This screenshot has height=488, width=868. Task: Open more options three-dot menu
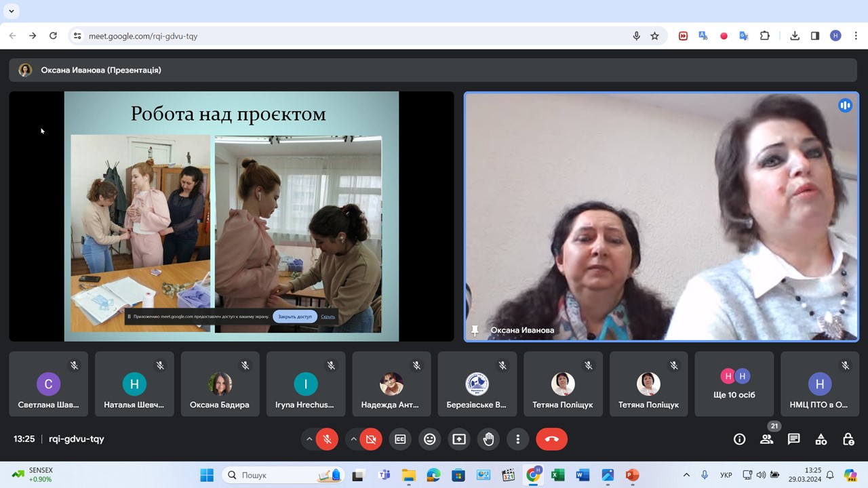pos(517,439)
